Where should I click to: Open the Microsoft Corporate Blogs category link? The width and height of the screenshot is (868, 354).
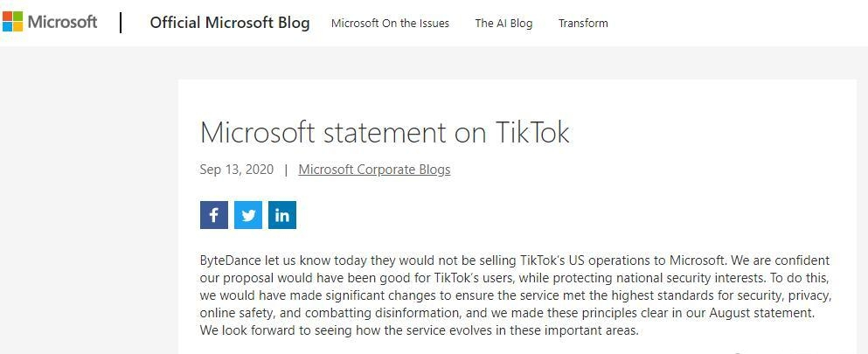[x=374, y=170]
